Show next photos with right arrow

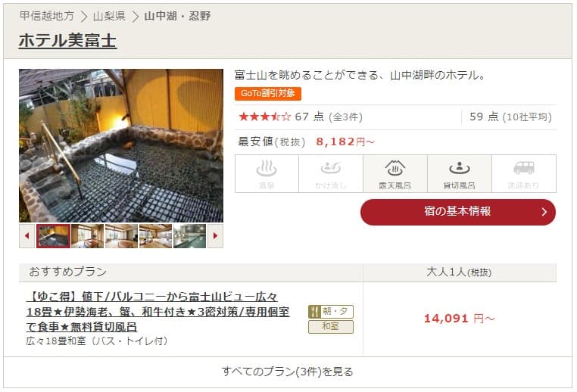[x=215, y=235]
